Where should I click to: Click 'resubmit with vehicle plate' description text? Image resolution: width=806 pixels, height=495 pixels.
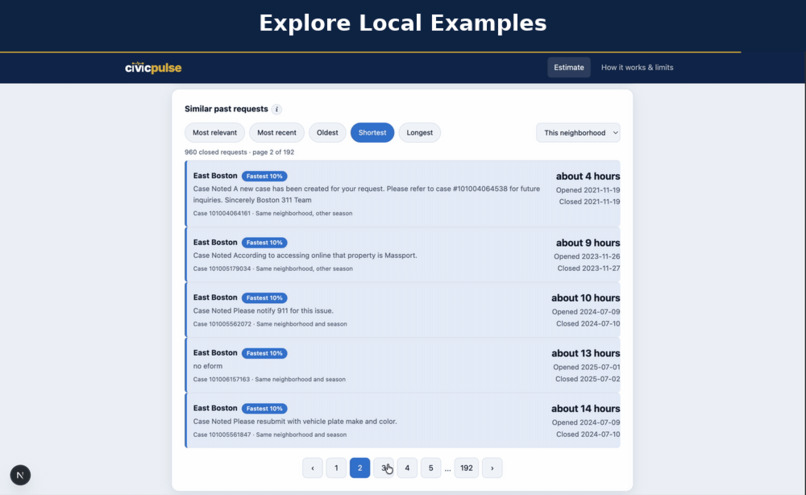coord(306,421)
